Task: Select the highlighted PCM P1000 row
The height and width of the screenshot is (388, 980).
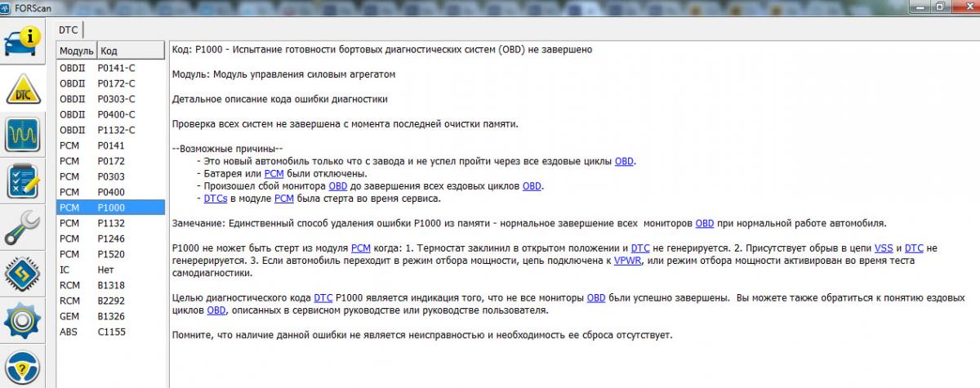Action: click(110, 207)
